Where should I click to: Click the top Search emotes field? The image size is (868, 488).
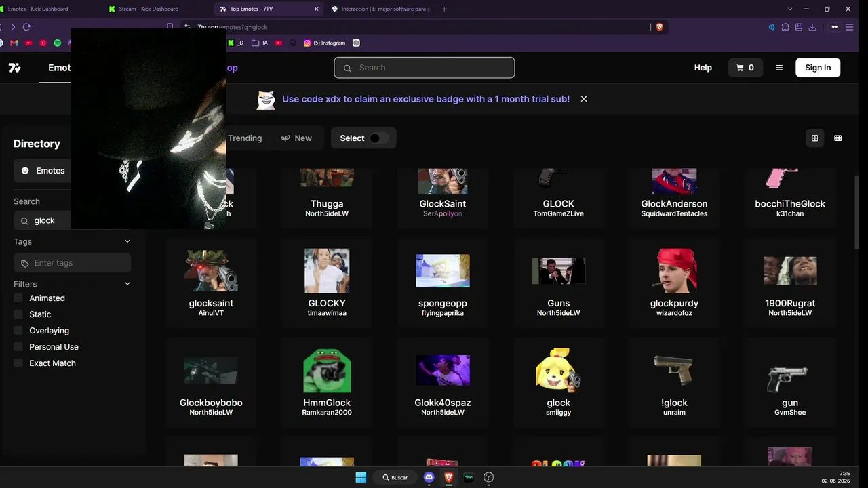425,68
